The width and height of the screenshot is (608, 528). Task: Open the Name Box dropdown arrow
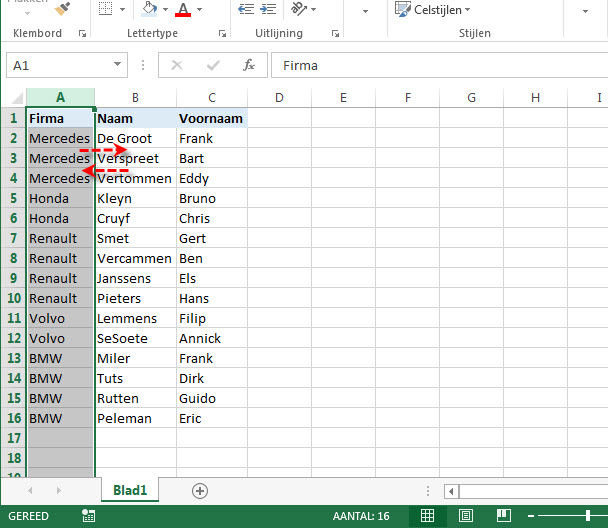[117, 64]
